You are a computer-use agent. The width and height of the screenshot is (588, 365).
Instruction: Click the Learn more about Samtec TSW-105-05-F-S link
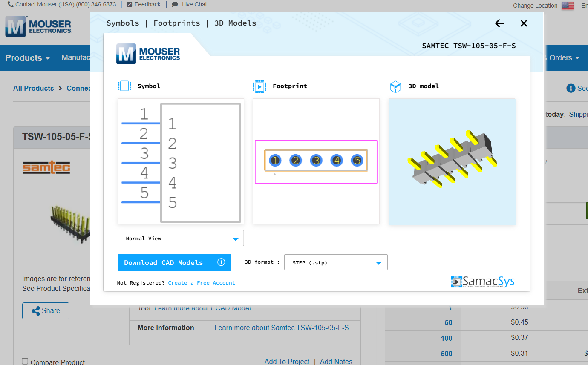click(282, 328)
